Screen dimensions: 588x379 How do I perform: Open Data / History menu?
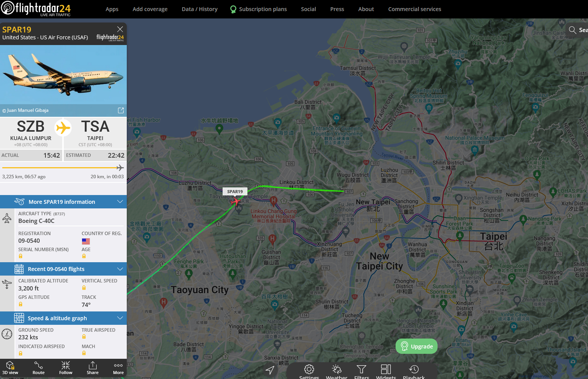(200, 9)
